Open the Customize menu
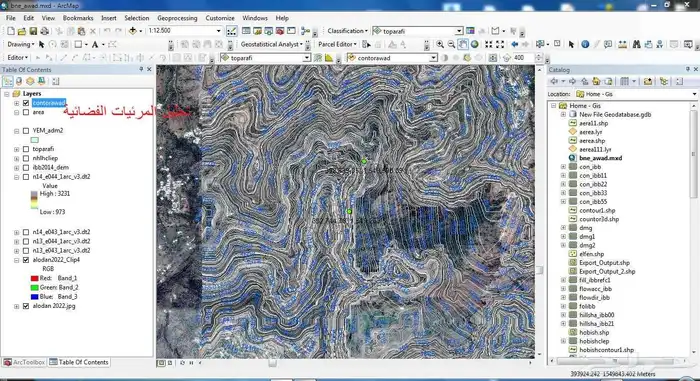 pyautogui.click(x=220, y=18)
